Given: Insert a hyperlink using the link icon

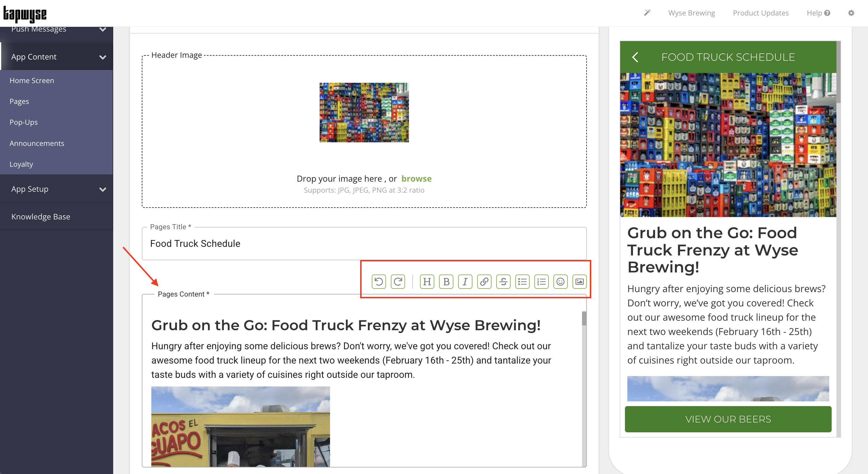Looking at the screenshot, I should pyautogui.click(x=484, y=282).
